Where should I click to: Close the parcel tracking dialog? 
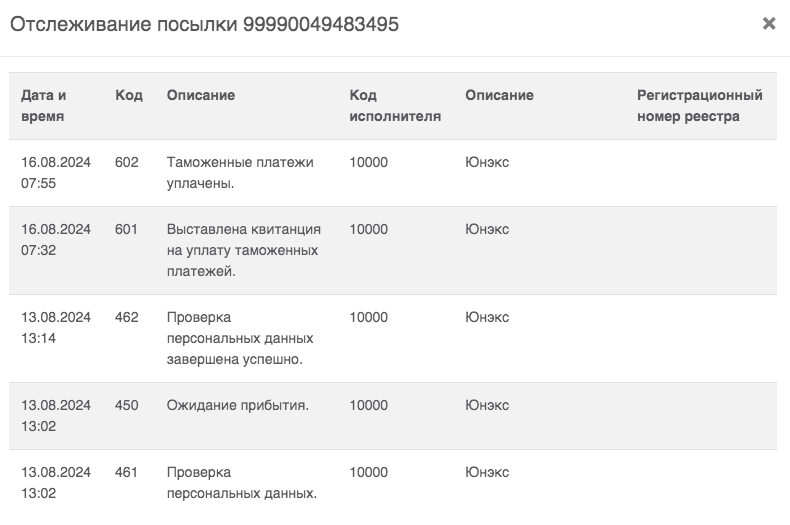click(769, 24)
